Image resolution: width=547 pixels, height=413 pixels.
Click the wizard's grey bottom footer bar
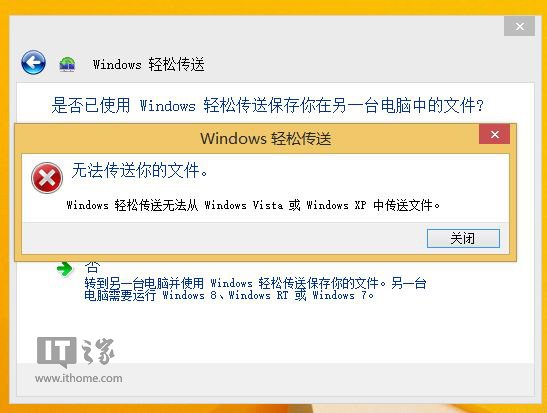[x=275, y=380]
